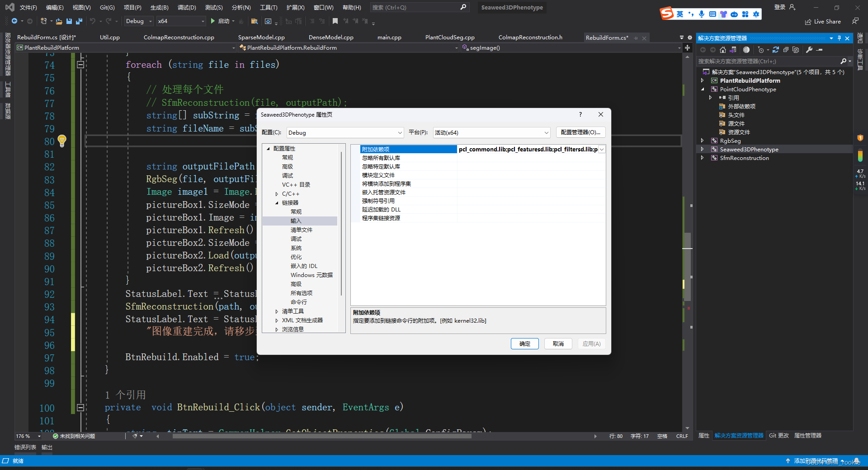
Task: Open the 生成(B) build menu
Action: coord(159,8)
